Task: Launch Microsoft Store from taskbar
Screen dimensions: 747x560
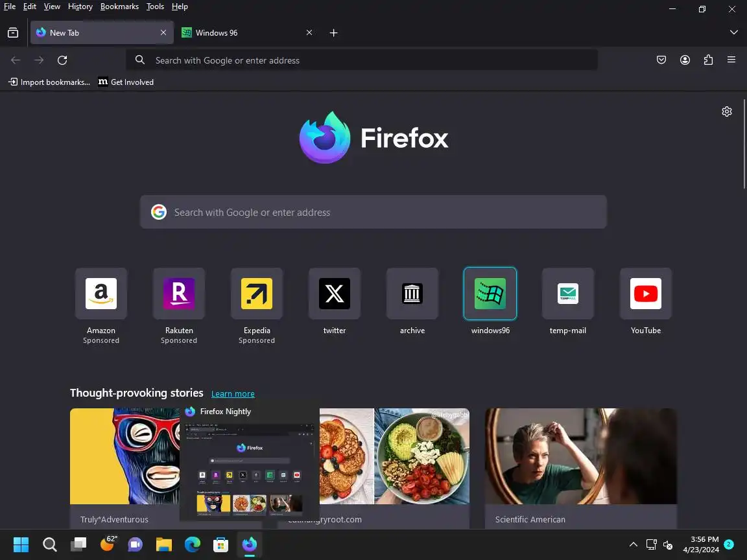Action: pos(220,544)
